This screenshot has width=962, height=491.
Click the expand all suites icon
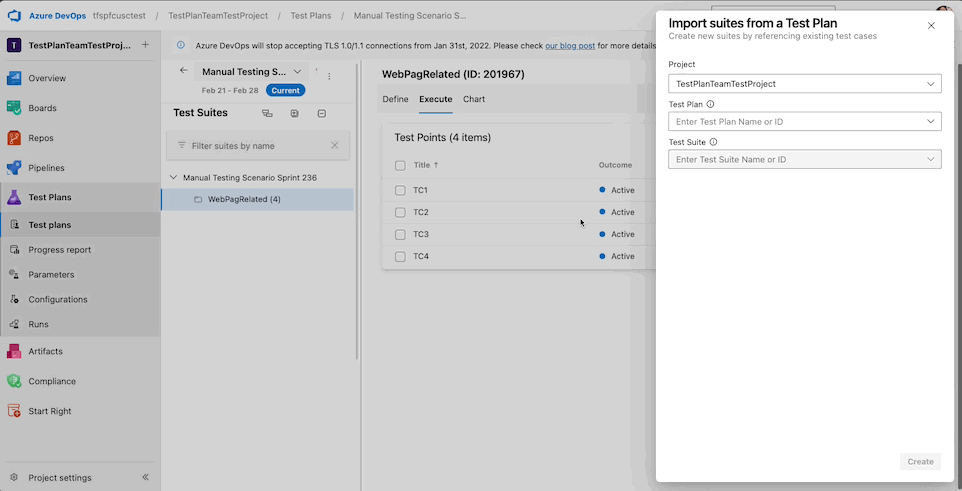click(x=294, y=114)
